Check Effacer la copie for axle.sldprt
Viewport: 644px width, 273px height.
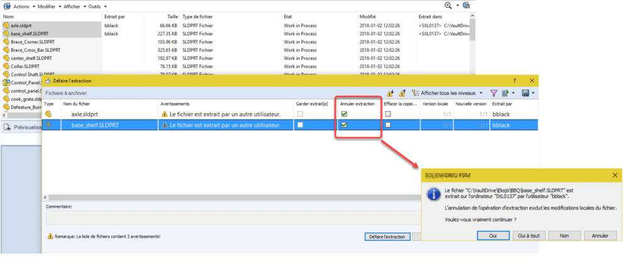pos(387,114)
